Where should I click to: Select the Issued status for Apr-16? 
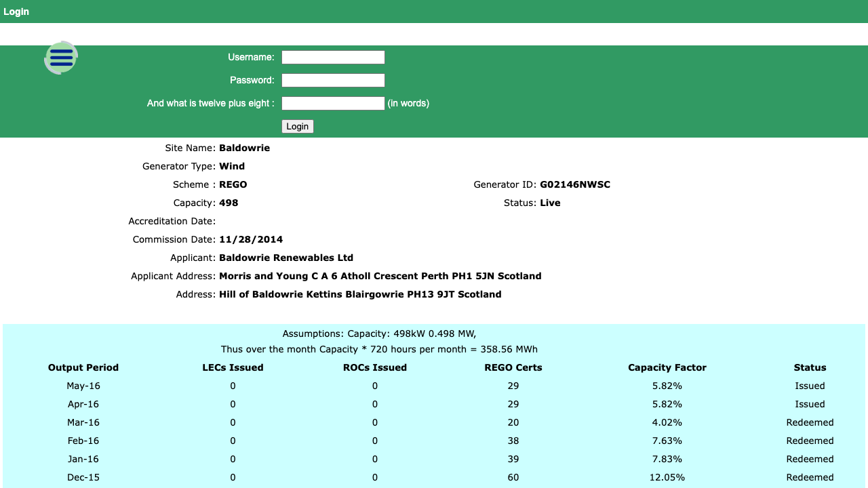pyautogui.click(x=810, y=404)
